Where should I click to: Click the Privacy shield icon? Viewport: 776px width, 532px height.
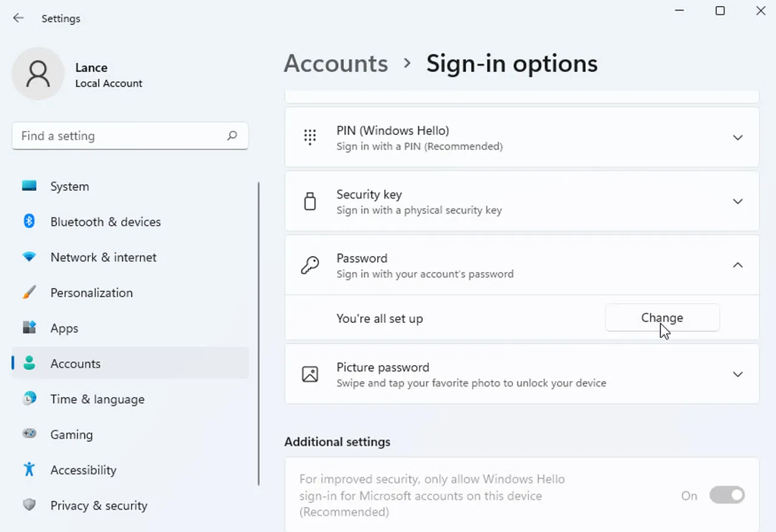point(30,505)
